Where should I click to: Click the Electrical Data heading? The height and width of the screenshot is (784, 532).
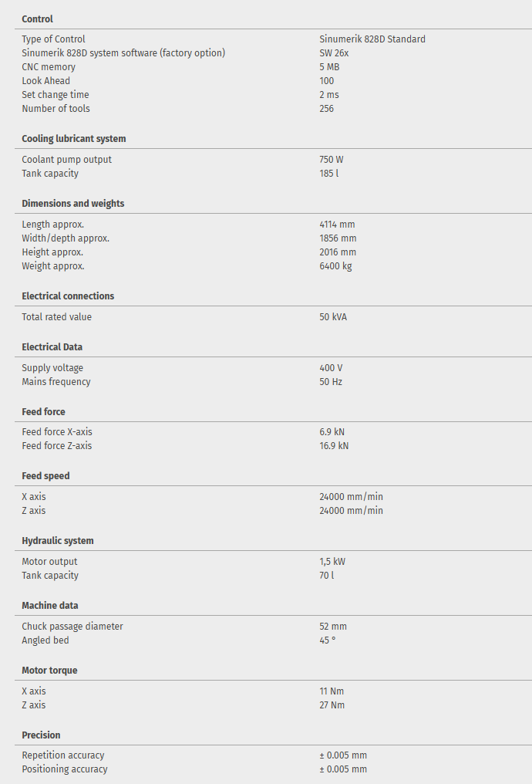(x=52, y=347)
